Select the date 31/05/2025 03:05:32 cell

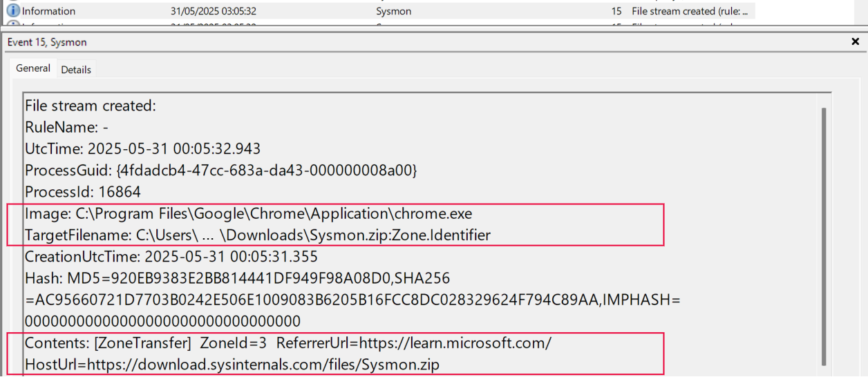(x=214, y=11)
